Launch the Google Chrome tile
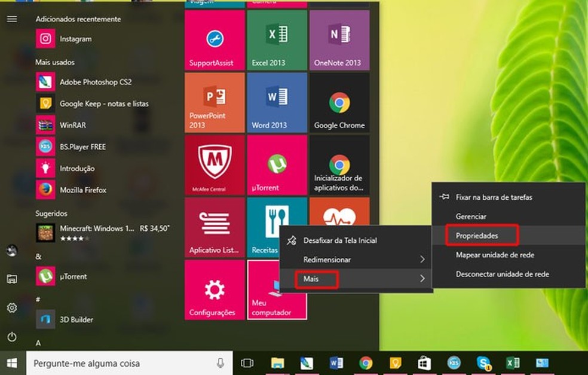 pyautogui.click(x=339, y=102)
